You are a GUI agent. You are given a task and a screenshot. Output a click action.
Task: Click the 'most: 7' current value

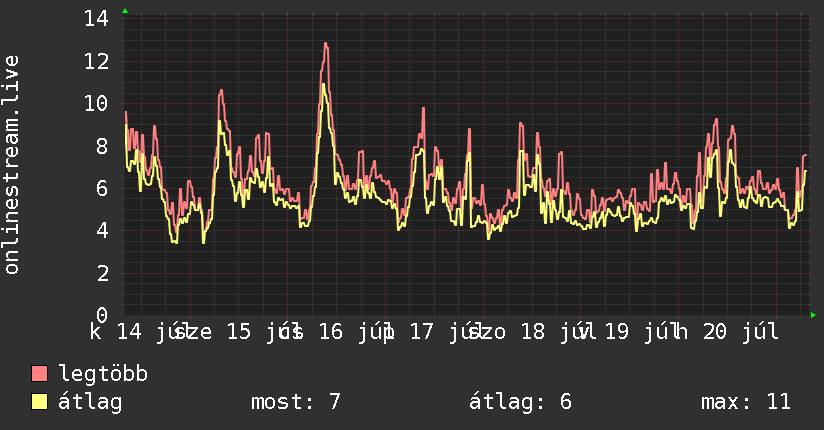296,402
